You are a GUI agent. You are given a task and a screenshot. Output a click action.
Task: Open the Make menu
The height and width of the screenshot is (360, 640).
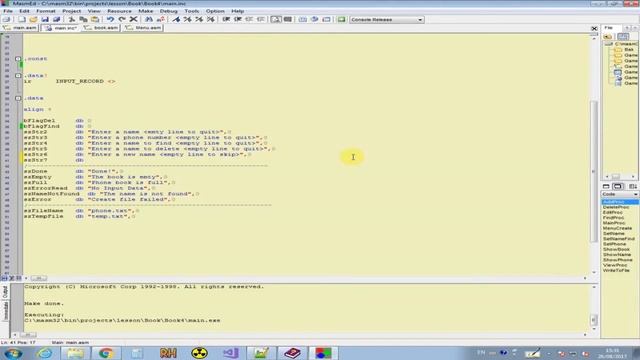146,11
